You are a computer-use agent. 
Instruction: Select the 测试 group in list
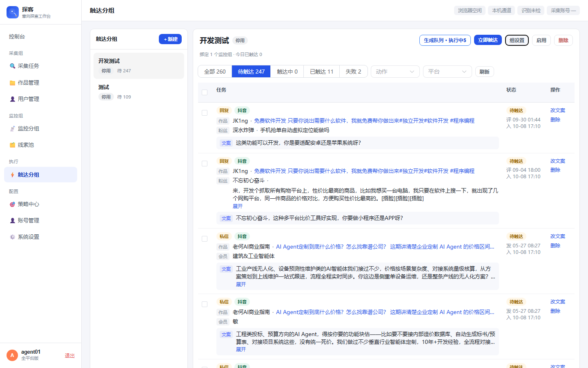[x=139, y=92]
